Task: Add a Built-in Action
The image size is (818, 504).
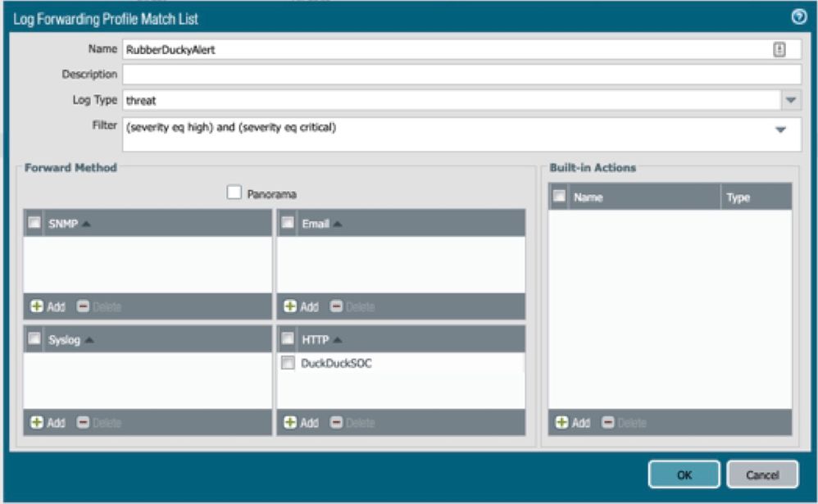Action: pos(572,423)
